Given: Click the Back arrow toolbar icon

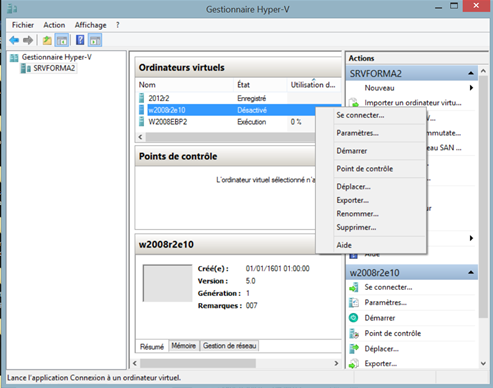Looking at the screenshot, I should [14, 40].
